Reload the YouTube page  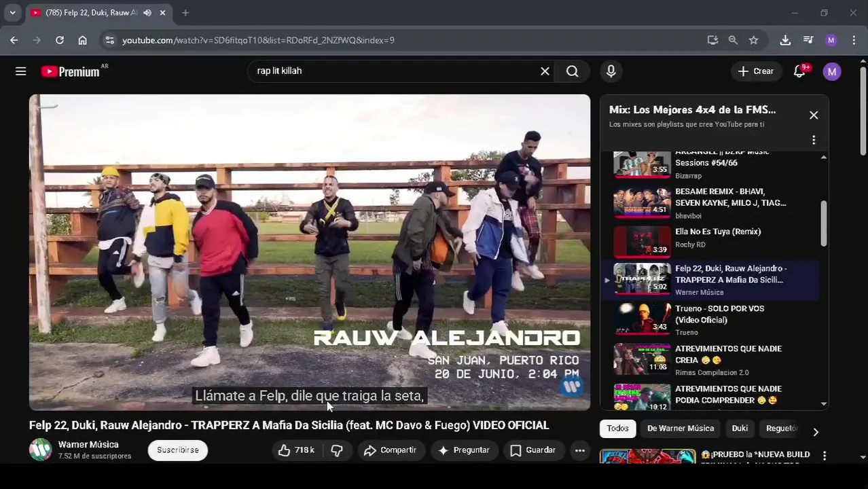click(x=60, y=40)
